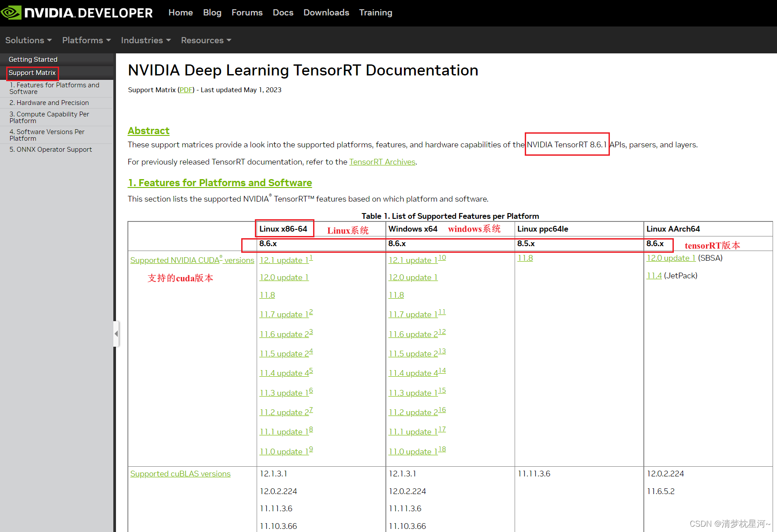Click cuBLAS 11.11.3.6 under Linux ppc64le
This screenshot has width=777, height=532.
coord(534,474)
